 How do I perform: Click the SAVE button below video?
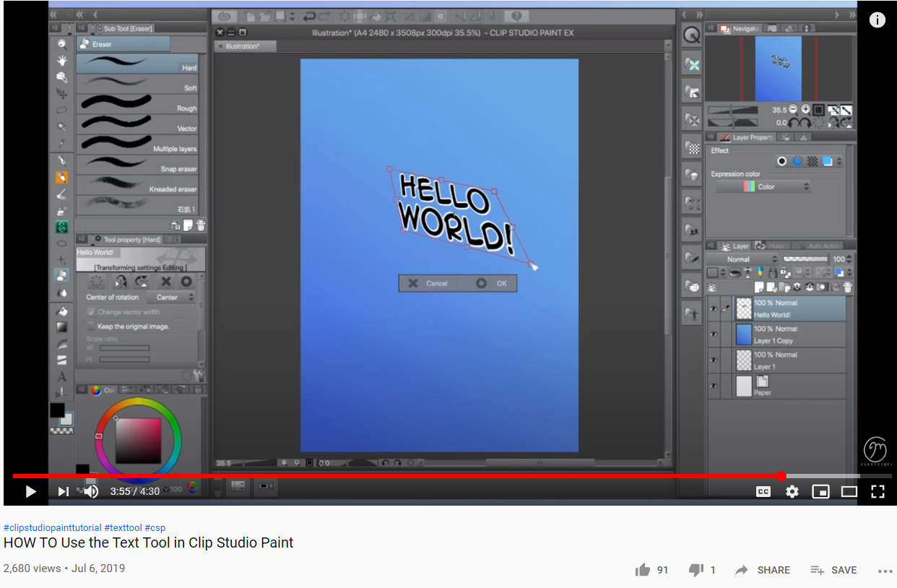(x=833, y=570)
